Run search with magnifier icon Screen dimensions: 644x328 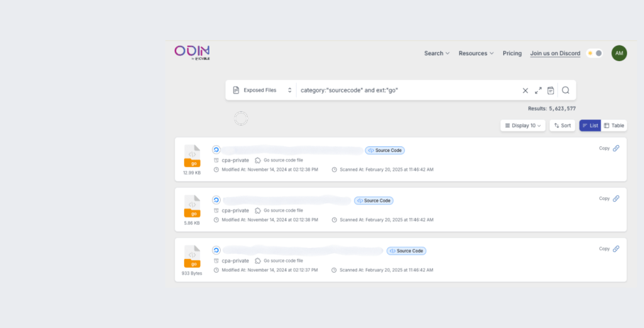click(565, 90)
